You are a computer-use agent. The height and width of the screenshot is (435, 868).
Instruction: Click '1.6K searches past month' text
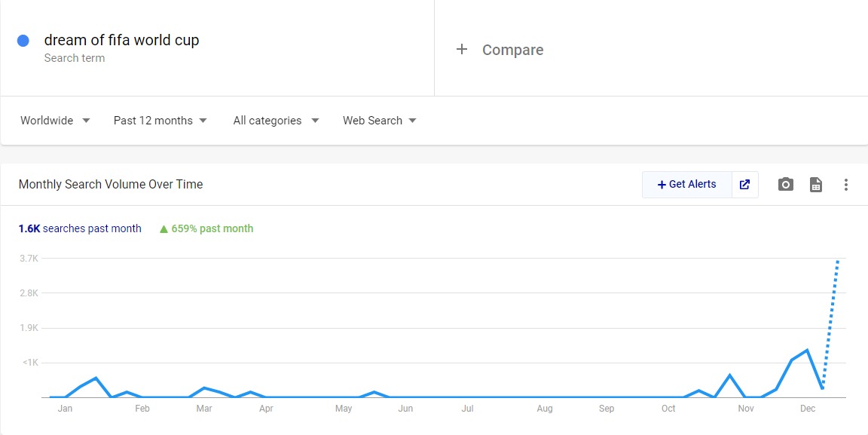click(x=80, y=228)
